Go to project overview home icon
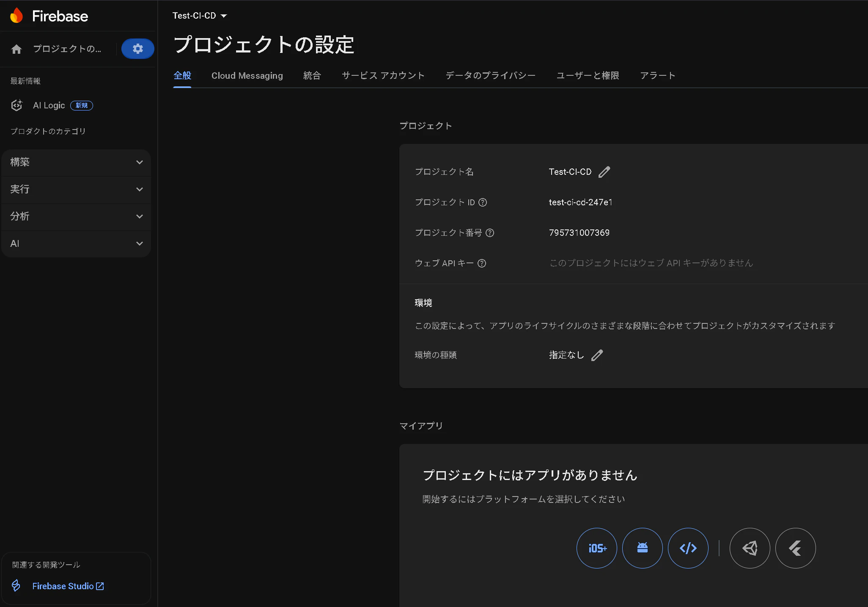Image resolution: width=868 pixels, height=607 pixels. [x=16, y=49]
